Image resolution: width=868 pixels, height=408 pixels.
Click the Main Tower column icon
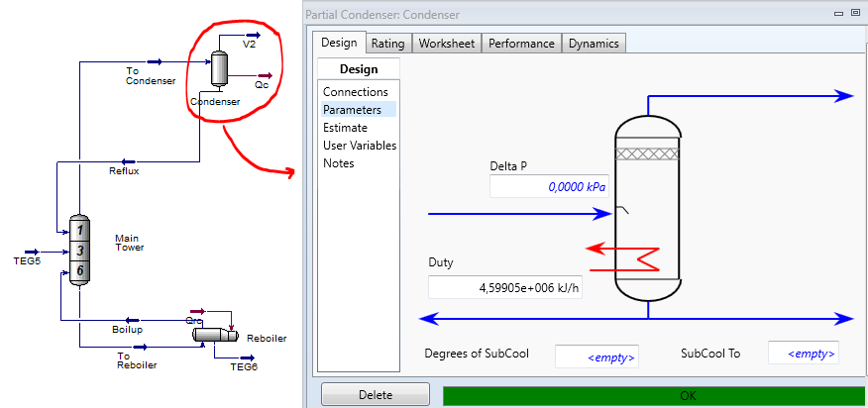point(79,251)
